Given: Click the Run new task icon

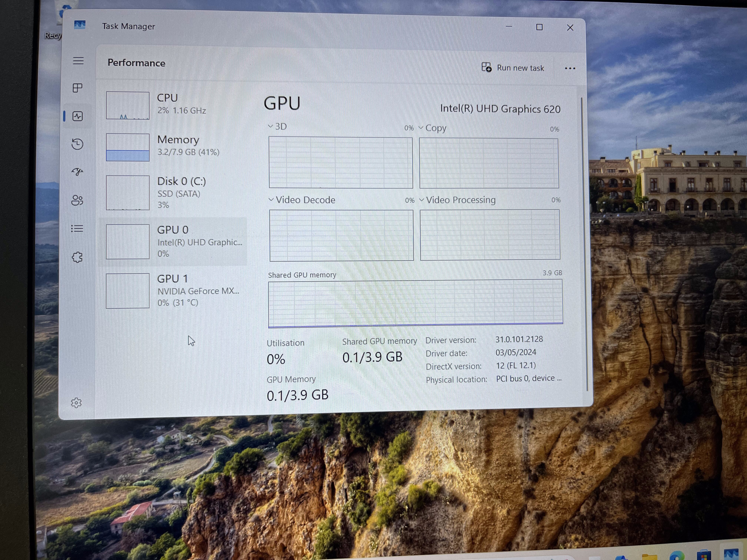Looking at the screenshot, I should tap(486, 67).
